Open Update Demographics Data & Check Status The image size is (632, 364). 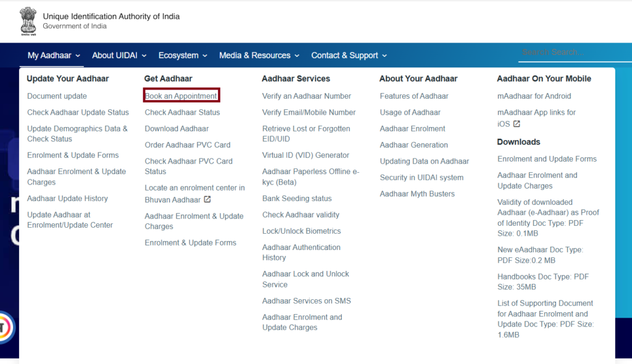[77, 133]
